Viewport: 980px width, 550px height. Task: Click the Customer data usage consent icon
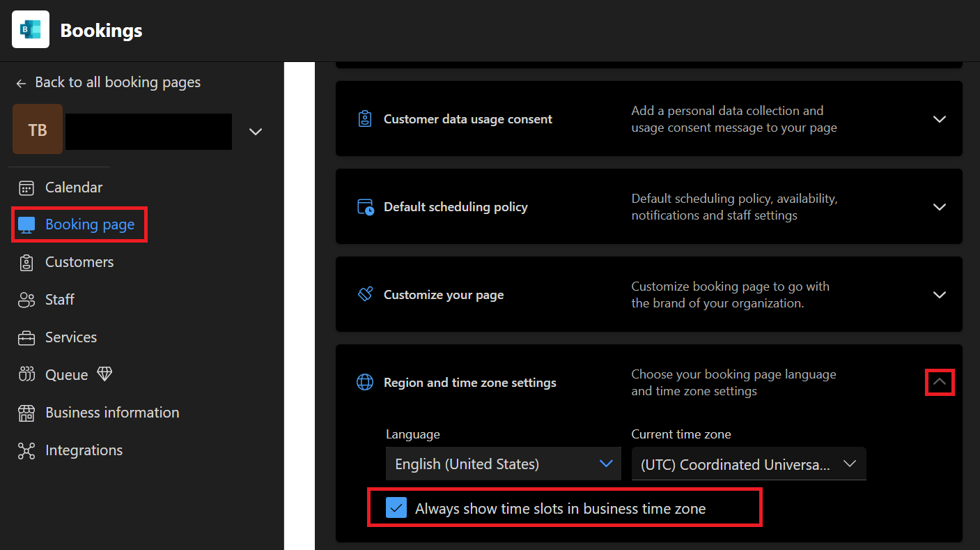[x=365, y=119]
